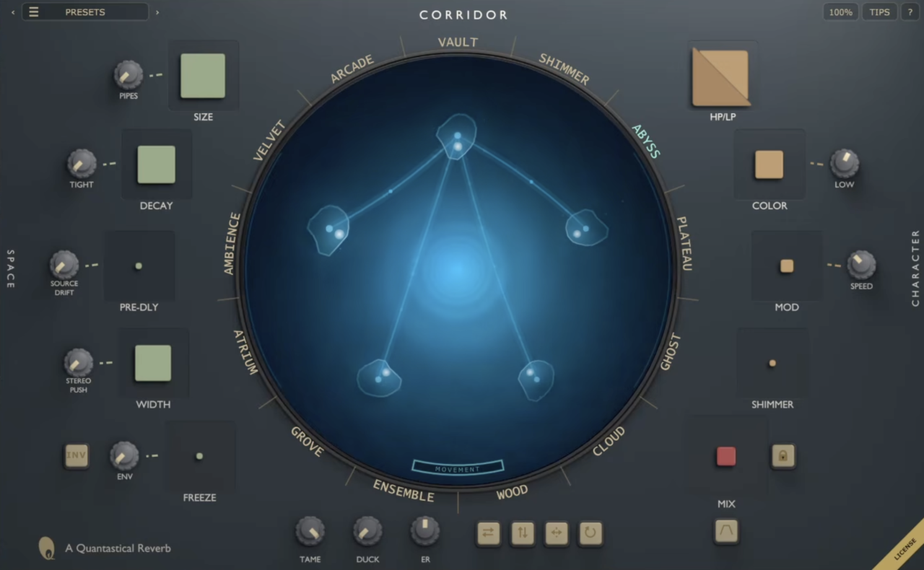Click the ENV knob
The height and width of the screenshot is (570, 924).
point(124,456)
